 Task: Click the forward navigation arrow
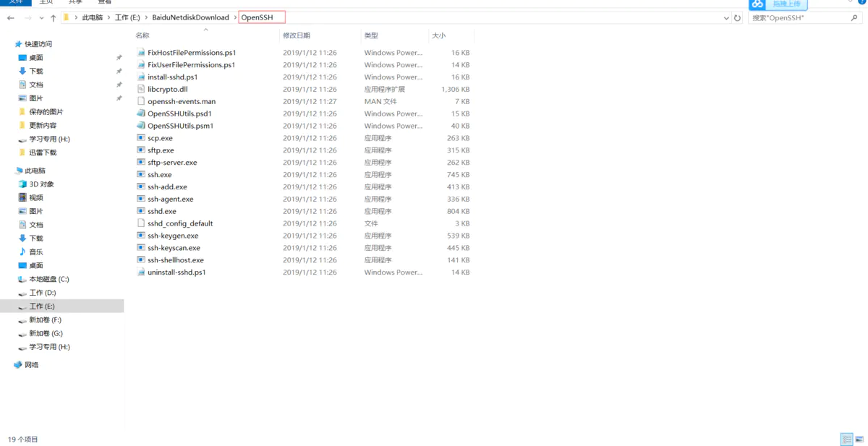(x=28, y=17)
